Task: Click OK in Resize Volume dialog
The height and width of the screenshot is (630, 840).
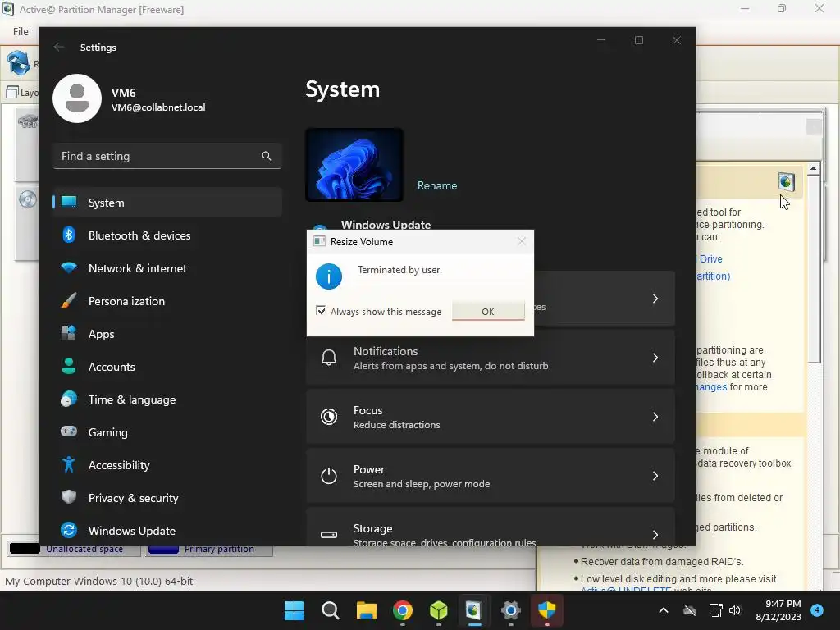Action: click(487, 311)
